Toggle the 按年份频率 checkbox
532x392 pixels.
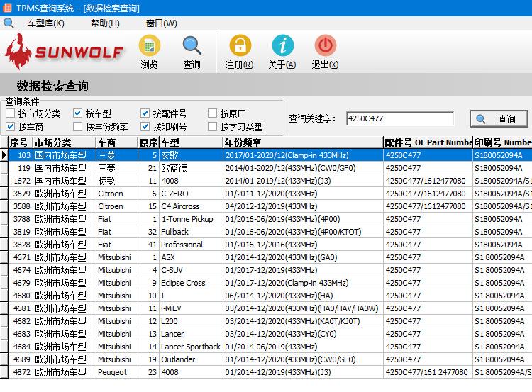click(78, 127)
